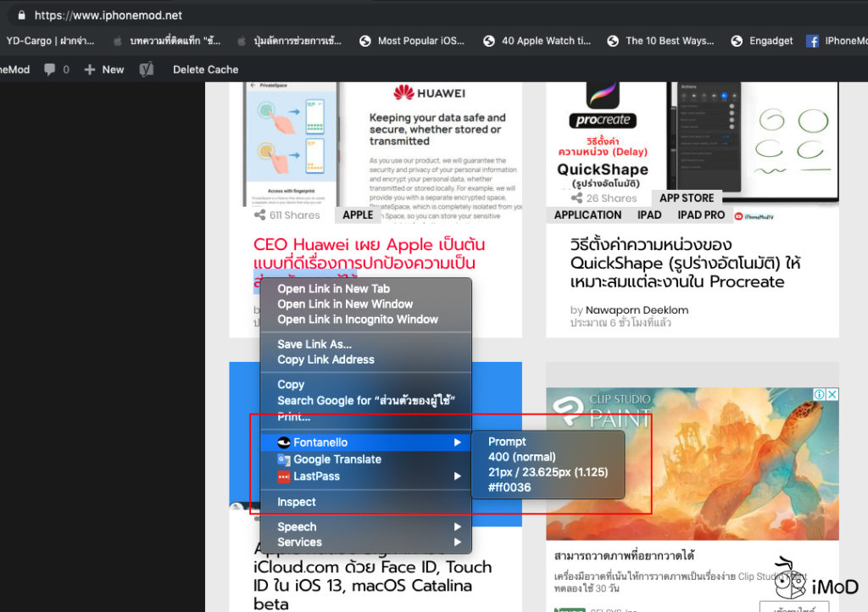Image resolution: width=868 pixels, height=612 pixels.
Task: Click the #ff0036 color value in Fontanello popup
Action: tap(509, 487)
